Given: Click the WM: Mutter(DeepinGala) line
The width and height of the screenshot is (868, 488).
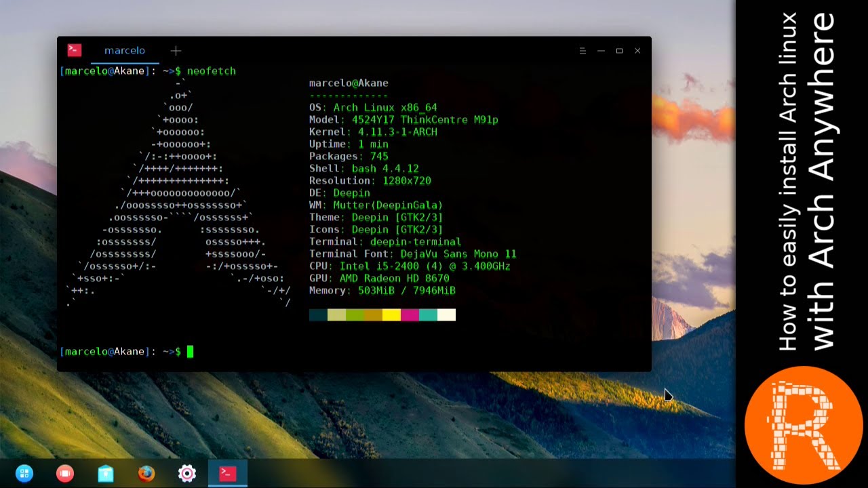Looking at the screenshot, I should [376, 205].
